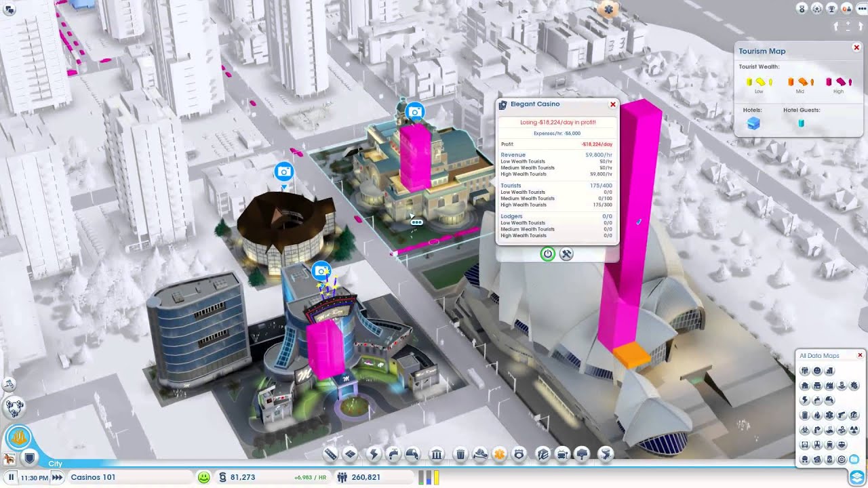The width and height of the screenshot is (868, 488).
Task: Close the All Data Maps panel
Action: coord(860,355)
